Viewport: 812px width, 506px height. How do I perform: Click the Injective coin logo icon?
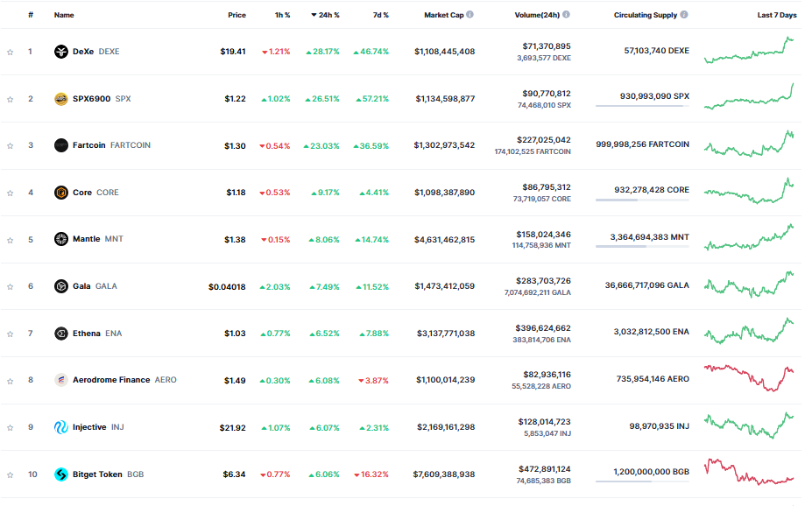pos(61,427)
